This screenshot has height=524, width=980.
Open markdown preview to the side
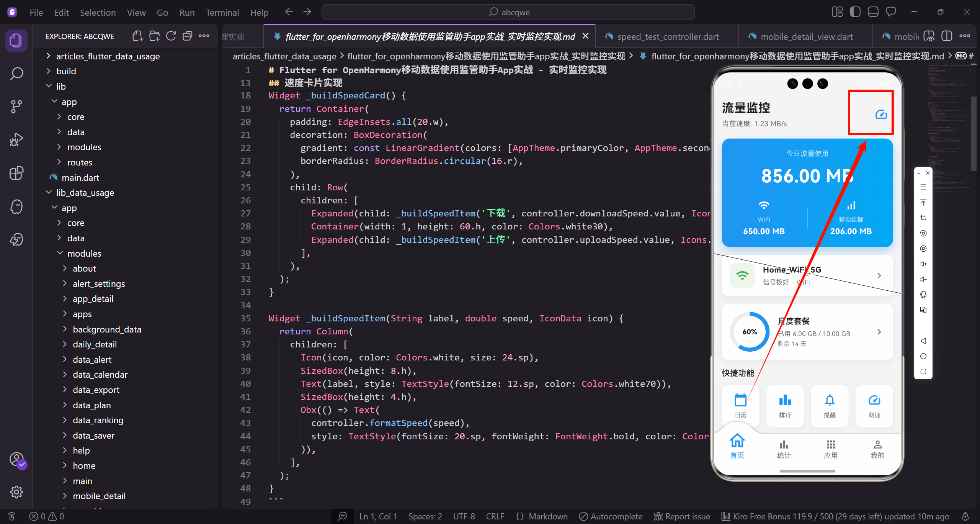pyautogui.click(x=929, y=36)
